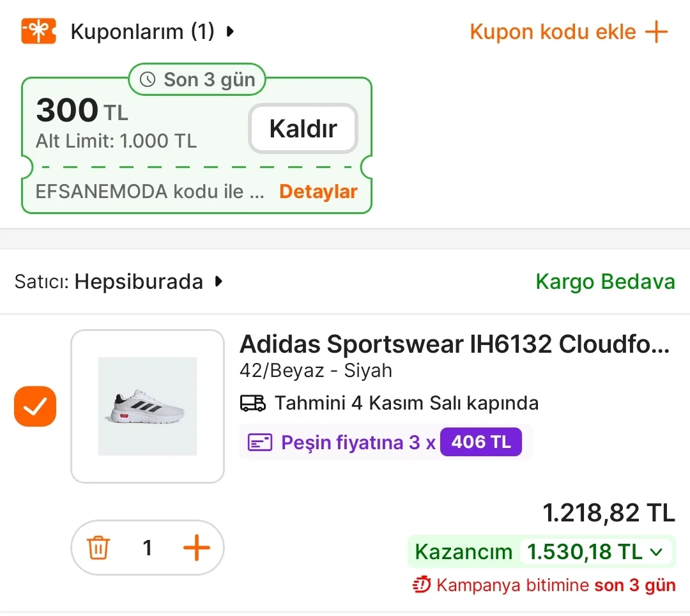
Task: Tap the purple 406 TL installment badge
Action: [481, 442]
